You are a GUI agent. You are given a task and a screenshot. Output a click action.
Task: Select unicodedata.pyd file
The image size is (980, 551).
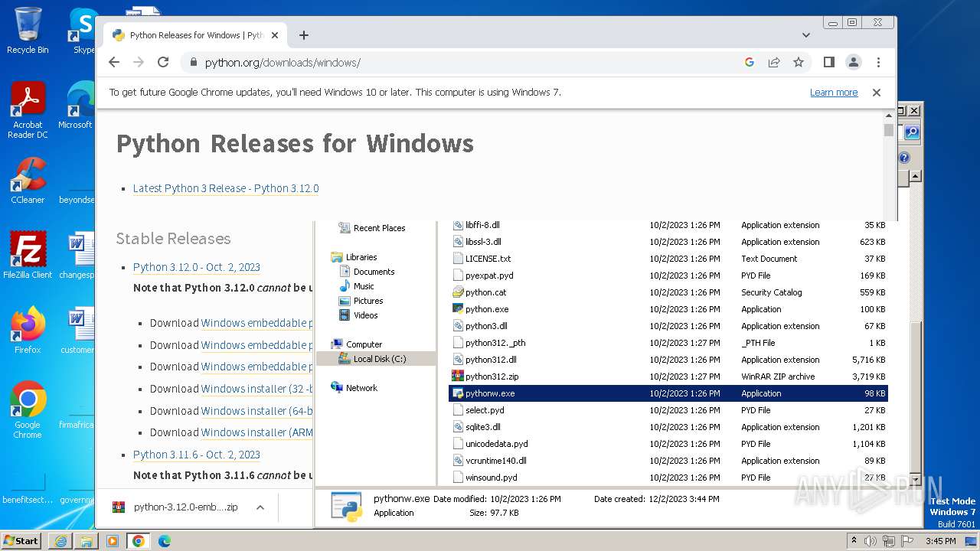496,444
